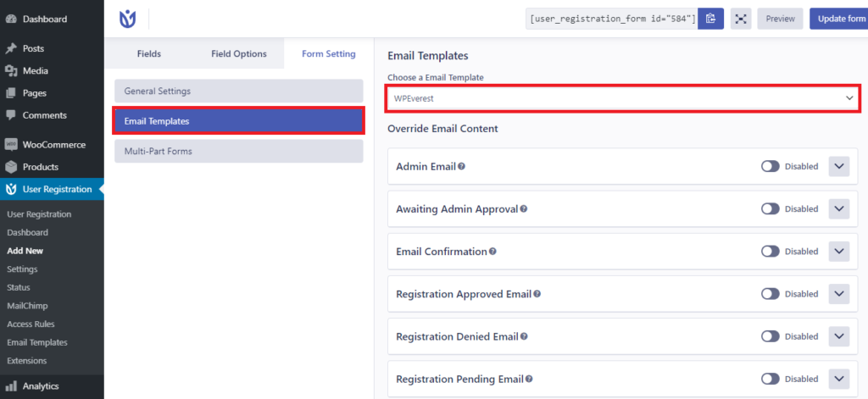
Task: Open the Choose a Email Template dropdown
Action: coord(623,98)
